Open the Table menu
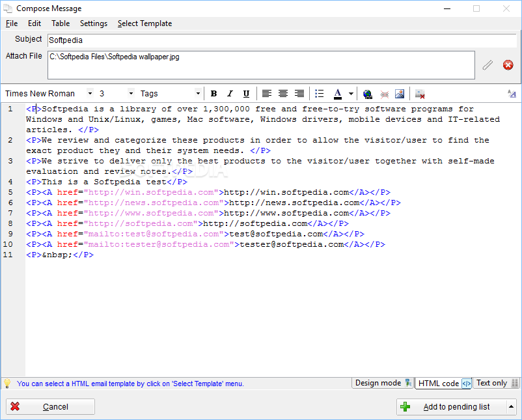 coord(61,23)
